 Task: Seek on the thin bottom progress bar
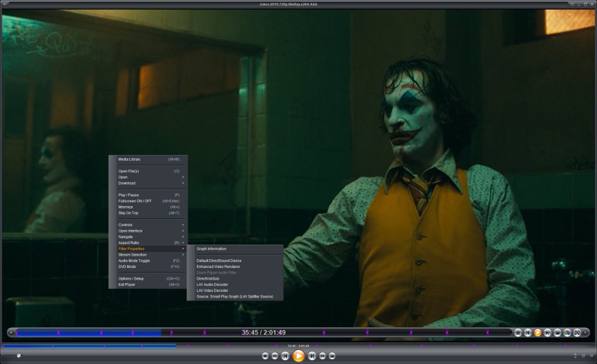coord(298,346)
